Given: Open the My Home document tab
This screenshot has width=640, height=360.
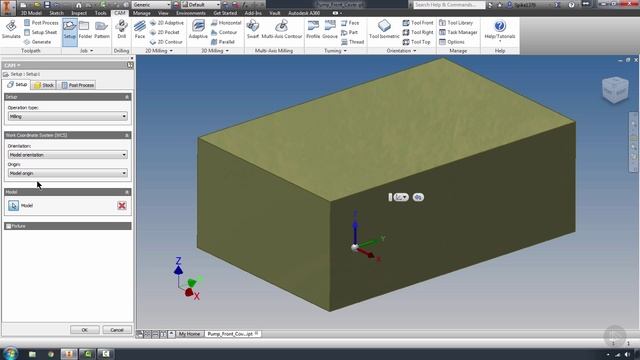Looking at the screenshot, I should 189,334.
